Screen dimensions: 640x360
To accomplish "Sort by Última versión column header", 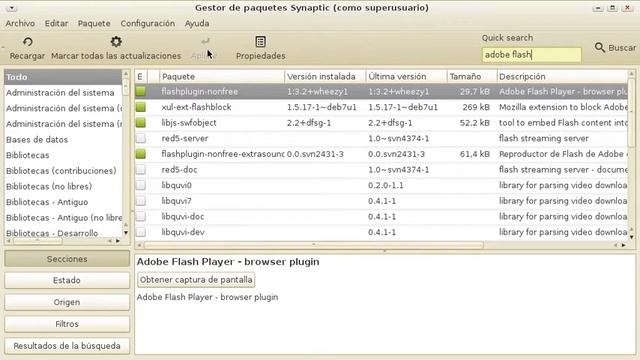I will 407,76.
